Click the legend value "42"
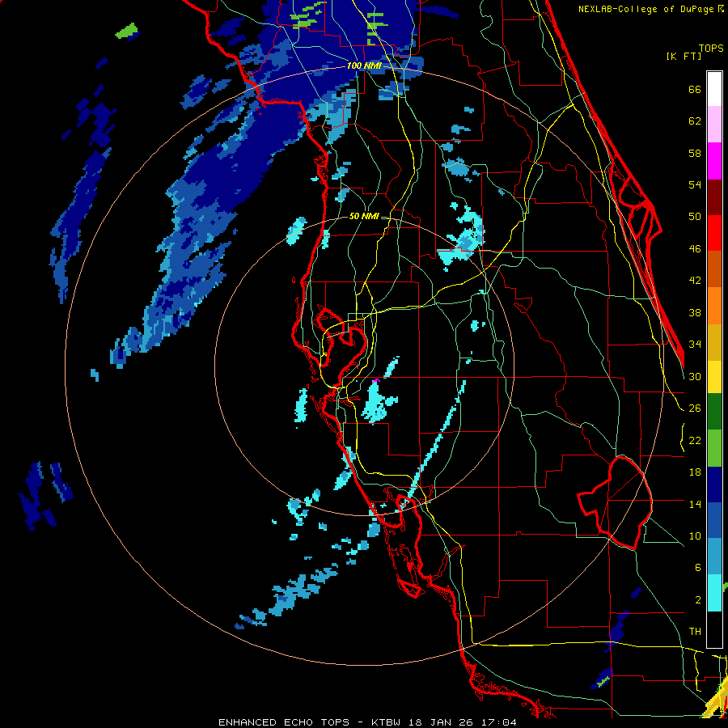The image size is (728, 728). coord(695,281)
